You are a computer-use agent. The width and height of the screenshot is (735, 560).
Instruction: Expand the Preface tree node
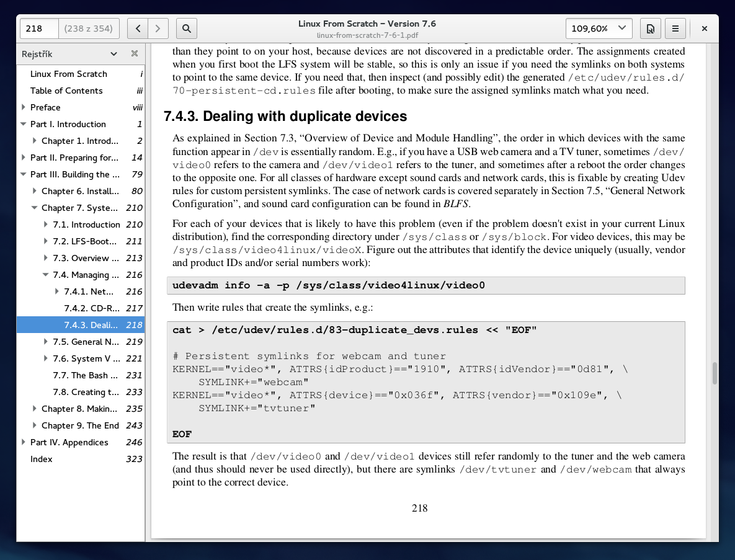[24, 107]
